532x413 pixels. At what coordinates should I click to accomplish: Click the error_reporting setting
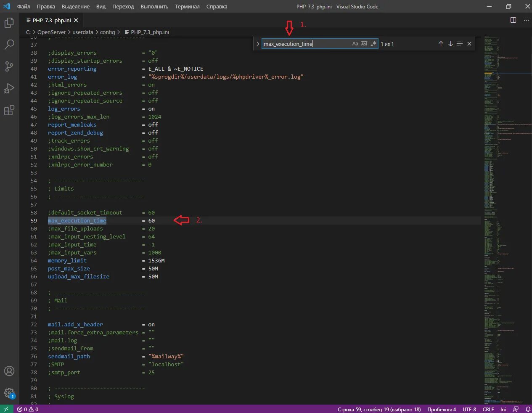[x=72, y=69]
